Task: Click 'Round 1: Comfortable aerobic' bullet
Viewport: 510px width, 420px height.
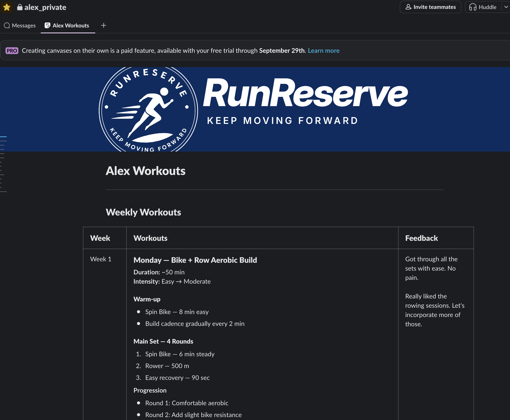Action: tap(187, 403)
